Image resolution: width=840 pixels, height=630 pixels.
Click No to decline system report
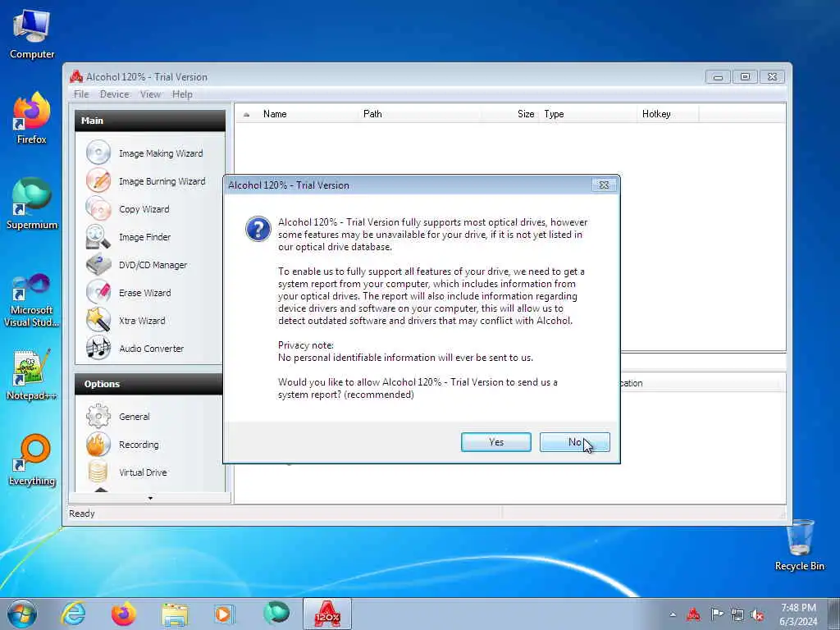tap(575, 442)
